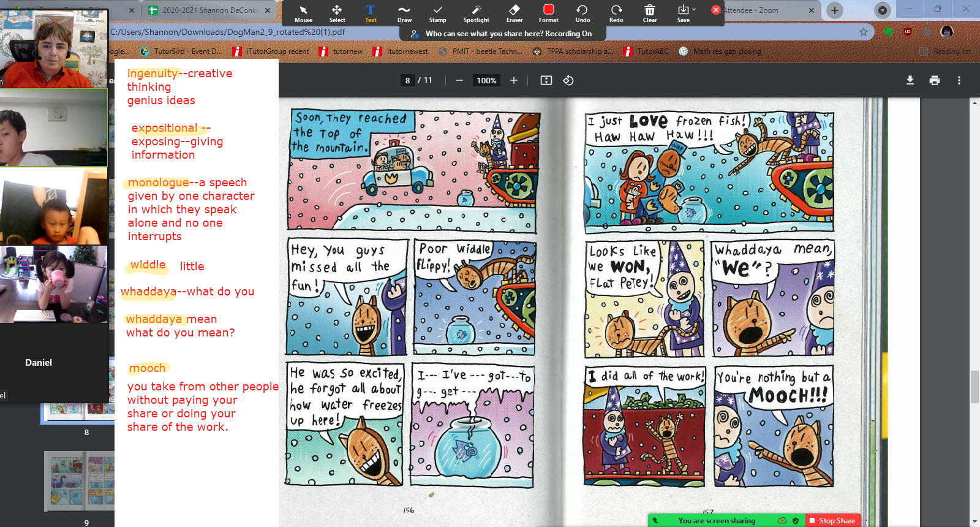The image size is (980, 527).
Task: Open the Reading list
Action: click(x=945, y=51)
